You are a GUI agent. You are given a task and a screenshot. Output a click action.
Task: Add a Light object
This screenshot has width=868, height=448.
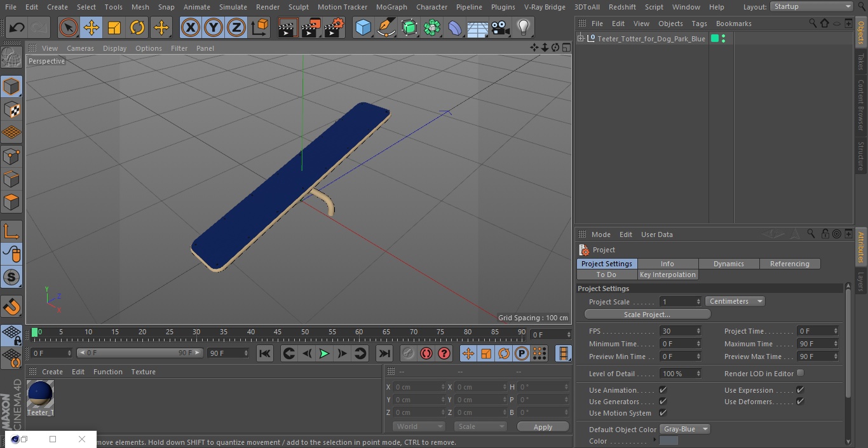[x=523, y=27]
